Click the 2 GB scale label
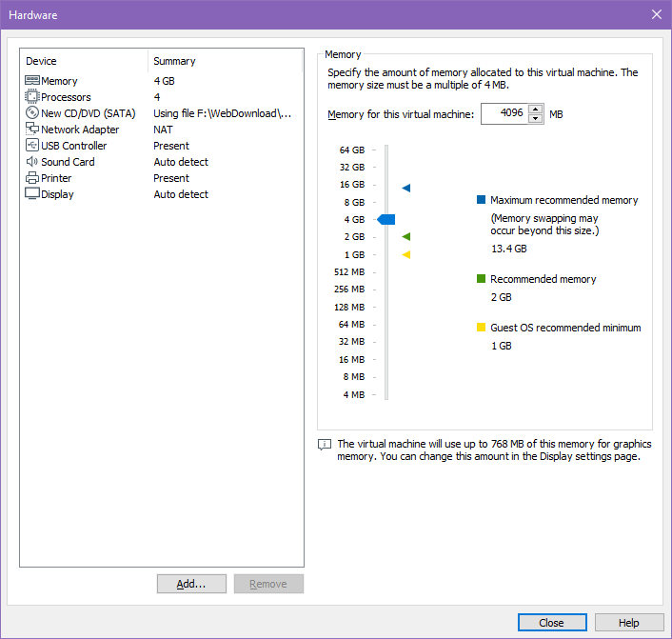 [354, 237]
